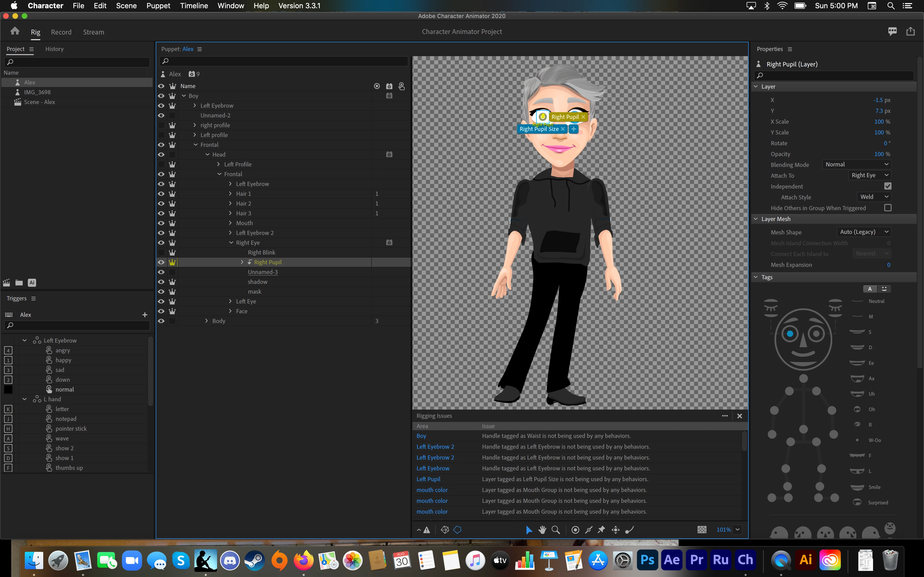Hide the Right Pupil layer
This screenshot has height=577, width=924.
(x=161, y=262)
